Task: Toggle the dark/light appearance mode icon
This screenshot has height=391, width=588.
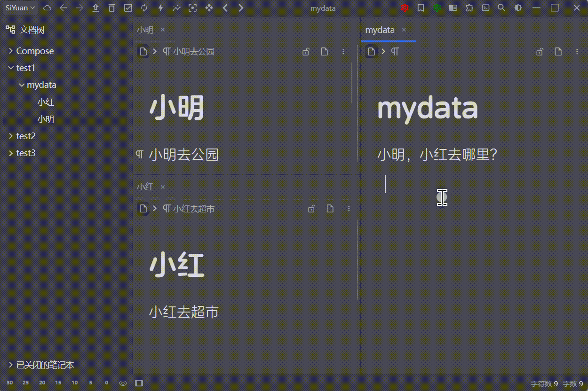Action: 518,8
